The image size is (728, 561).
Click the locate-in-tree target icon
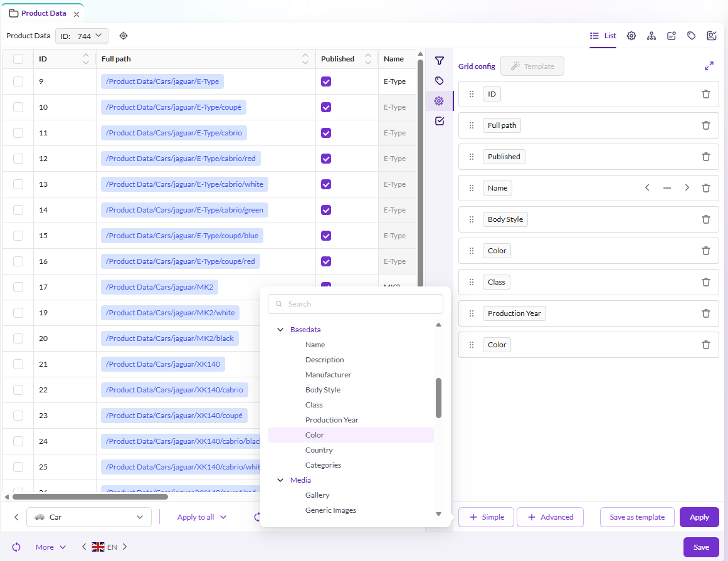124,36
